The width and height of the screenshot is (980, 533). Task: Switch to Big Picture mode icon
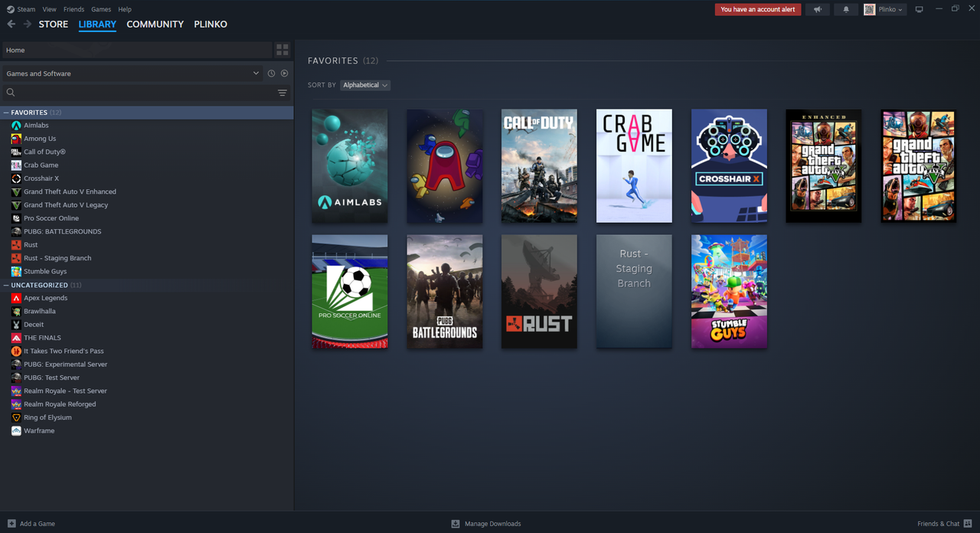point(920,9)
